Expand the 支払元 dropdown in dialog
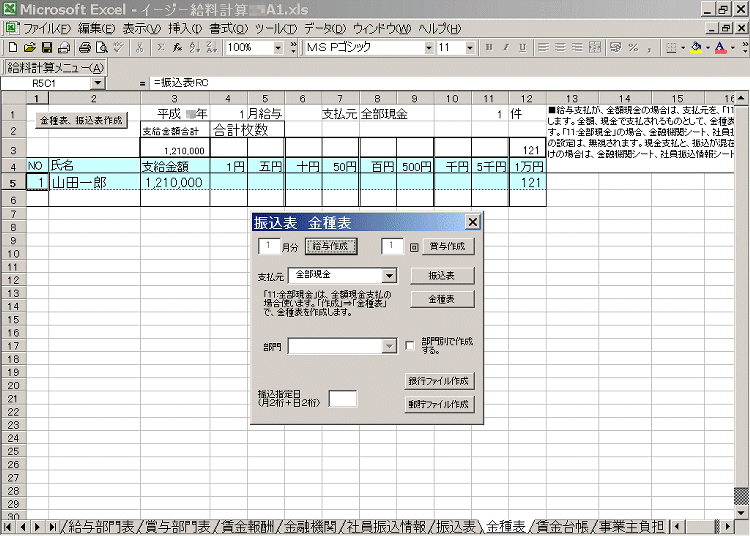Image resolution: width=750 pixels, height=536 pixels. [389, 275]
